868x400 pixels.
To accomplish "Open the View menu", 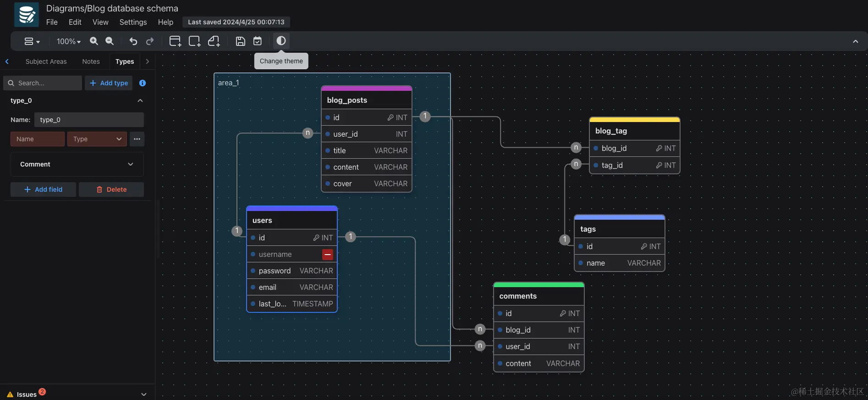I will (100, 22).
